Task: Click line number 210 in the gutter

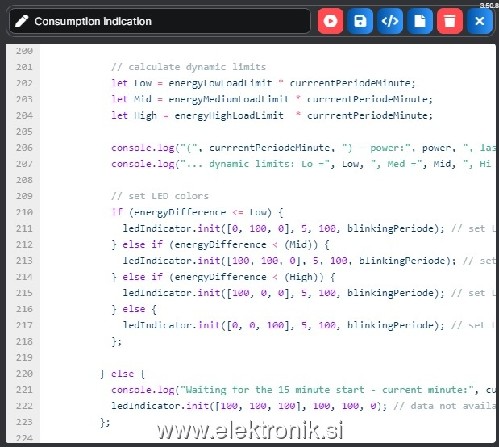Action: click(x=24, y=212)
